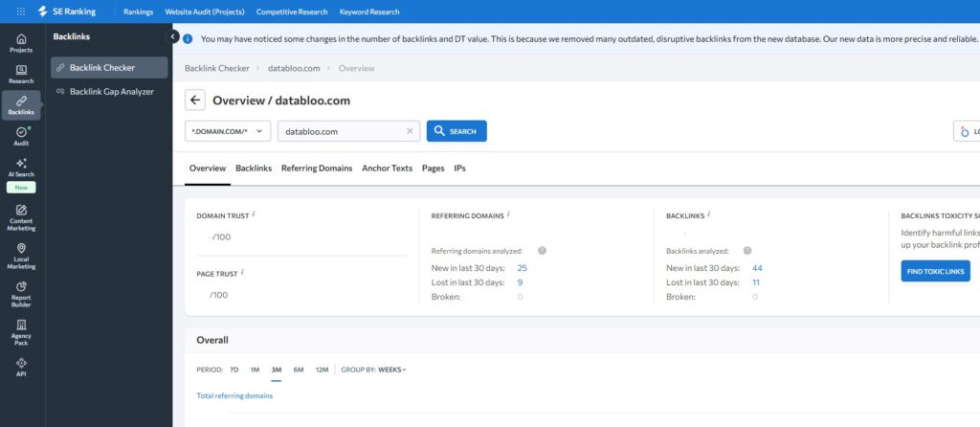Viewport: 980px width, 427px height.
Task: Open the *.DOMAIN.COM/* scope dropdown
Action: [x=228, y=131]
